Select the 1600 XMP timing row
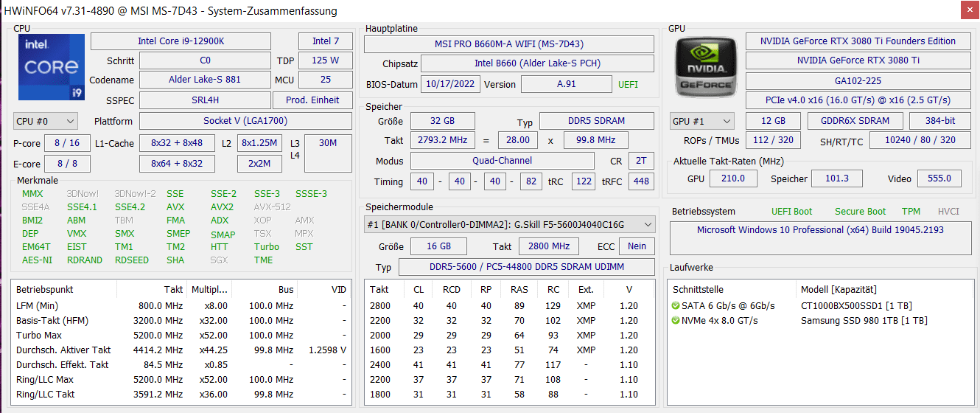980x413 pixels. pos(510,350)
